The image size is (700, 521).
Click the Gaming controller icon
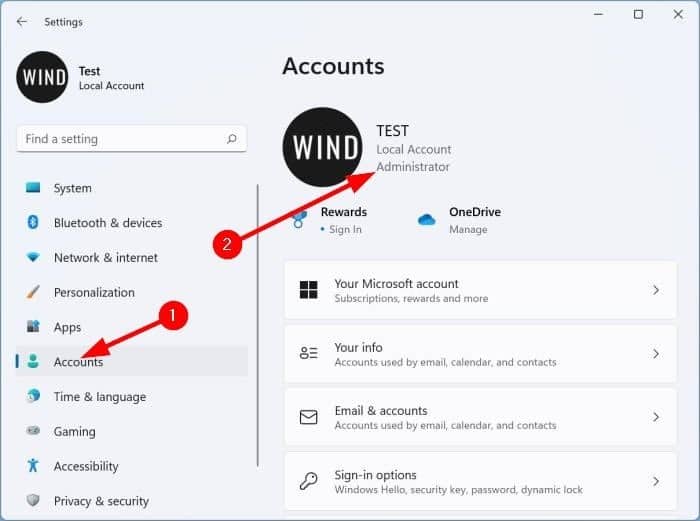[x=33, y=431]
